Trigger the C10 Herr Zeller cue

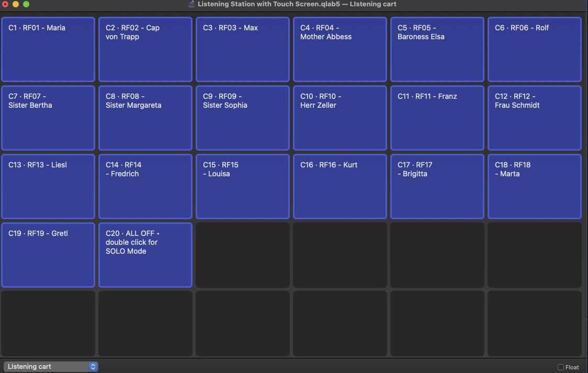point(340,118)
